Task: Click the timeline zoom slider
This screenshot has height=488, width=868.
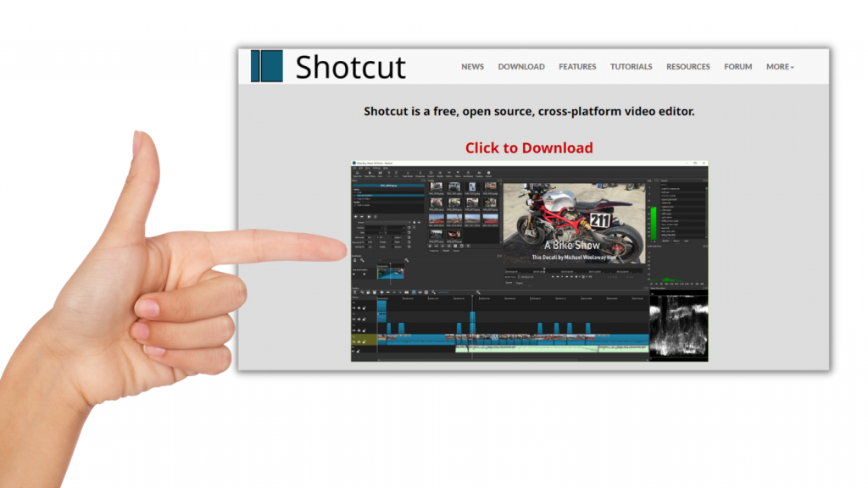Action: pos(456,292)
